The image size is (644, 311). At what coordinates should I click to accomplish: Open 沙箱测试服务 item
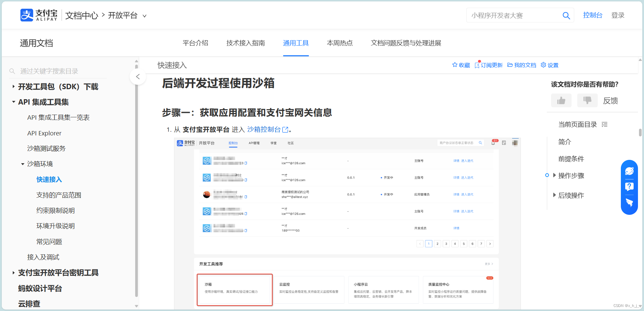[46, 148]
